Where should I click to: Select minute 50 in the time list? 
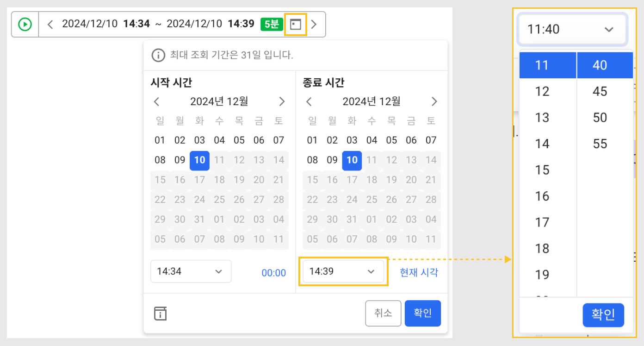point(605,118)
